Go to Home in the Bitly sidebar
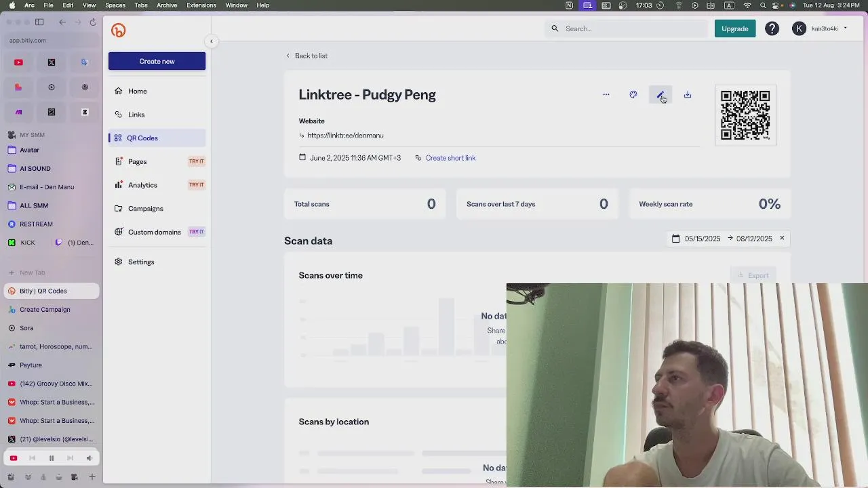 pos(157,91)
